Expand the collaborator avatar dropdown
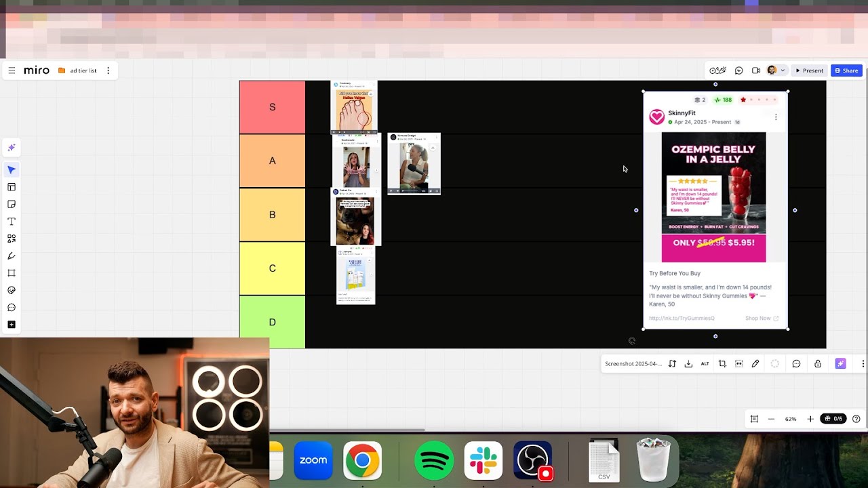 tap(783, 70)
